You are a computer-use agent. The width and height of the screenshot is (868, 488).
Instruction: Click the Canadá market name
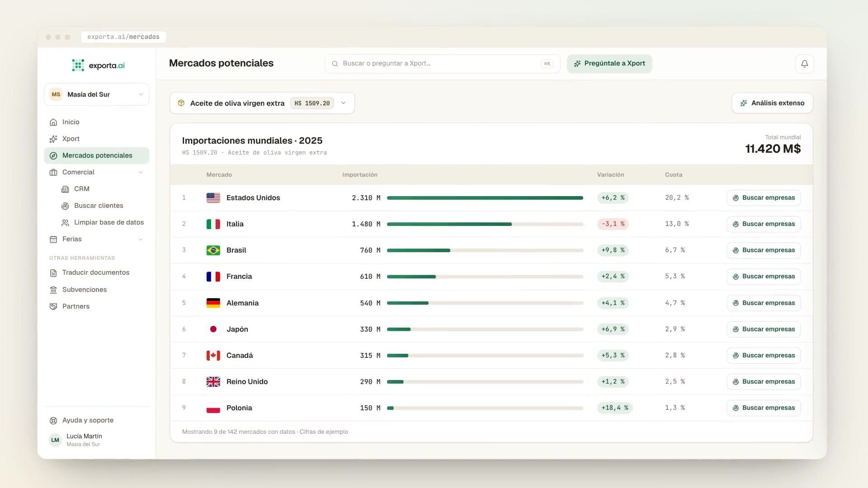[240, 356]
